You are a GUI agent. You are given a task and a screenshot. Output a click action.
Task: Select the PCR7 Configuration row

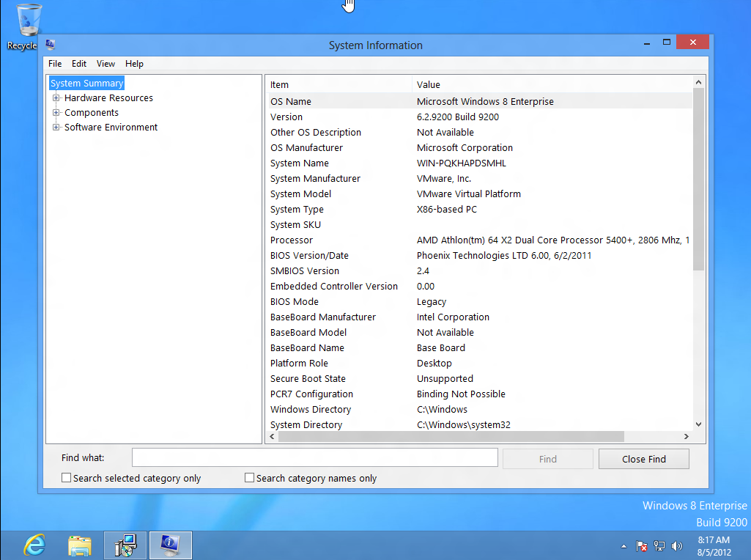[x=479, y=394]
